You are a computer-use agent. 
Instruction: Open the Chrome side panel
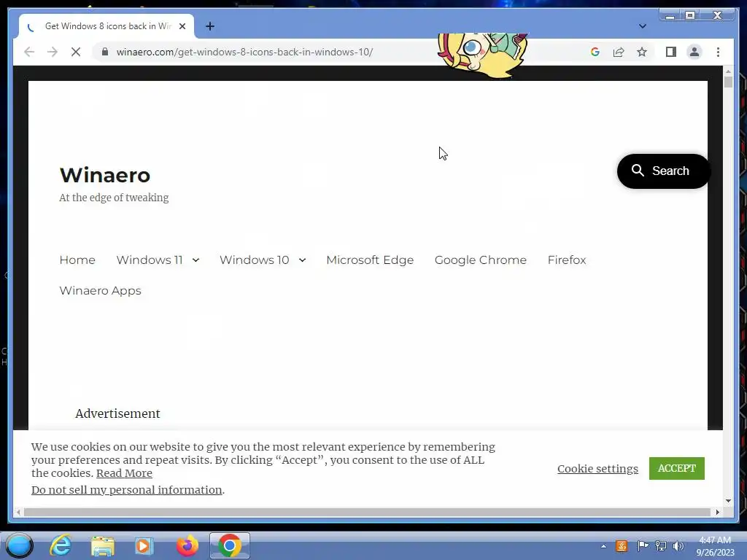(671, 52)
